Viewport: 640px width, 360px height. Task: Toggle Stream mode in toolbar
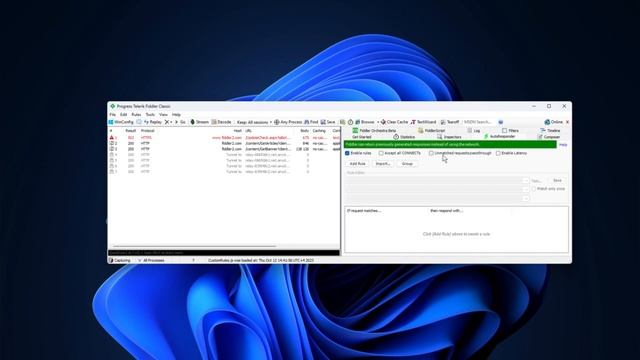pyautogui.click(x=200, y=122)
